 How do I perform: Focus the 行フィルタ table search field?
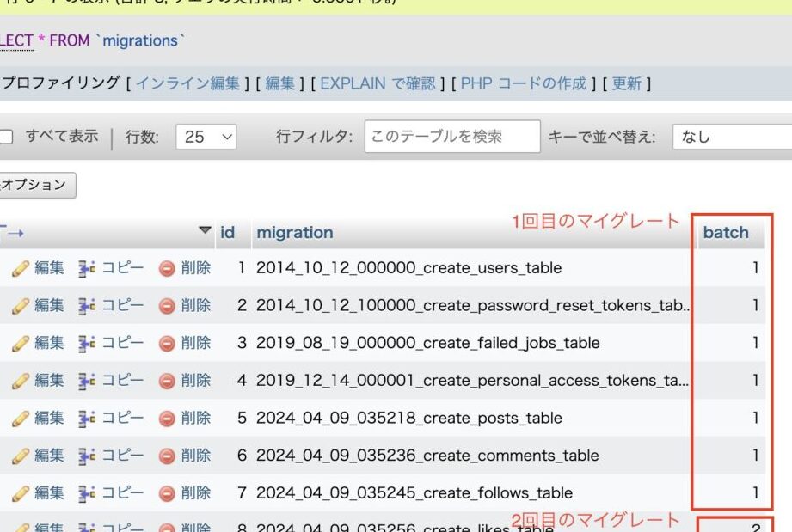[x=452, y=137]
